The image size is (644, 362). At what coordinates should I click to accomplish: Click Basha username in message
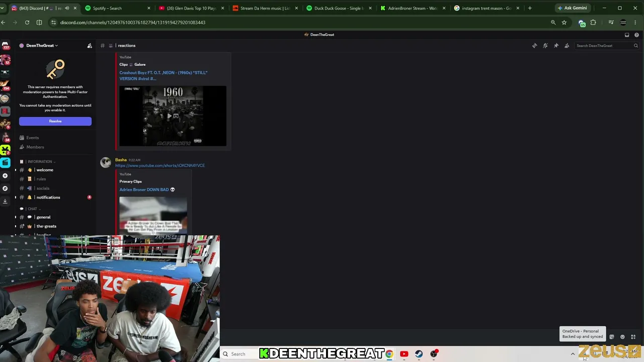pos(121,160)
